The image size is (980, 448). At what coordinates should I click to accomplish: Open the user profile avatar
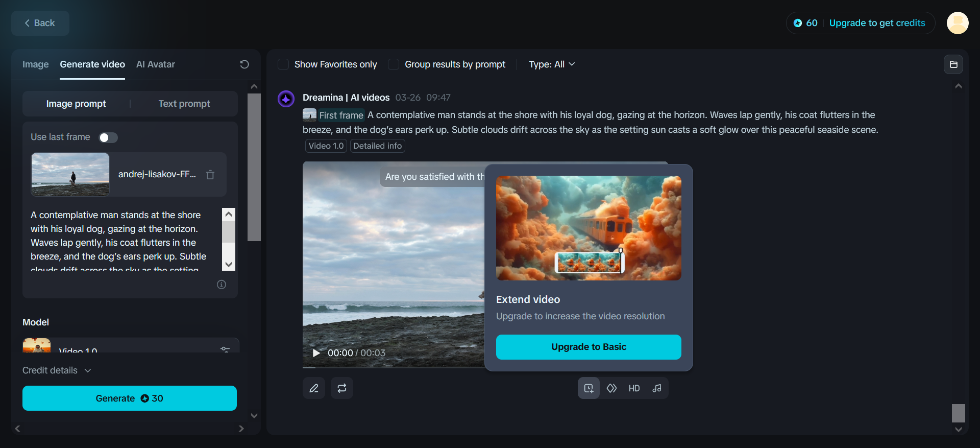pyautogui.click(x=958, y=23)
